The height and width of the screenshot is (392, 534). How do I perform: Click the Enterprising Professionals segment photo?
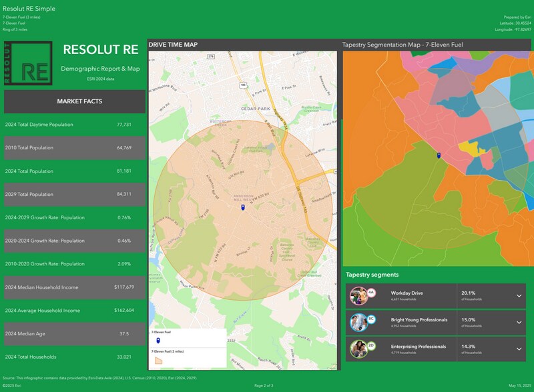click(358, 349)
